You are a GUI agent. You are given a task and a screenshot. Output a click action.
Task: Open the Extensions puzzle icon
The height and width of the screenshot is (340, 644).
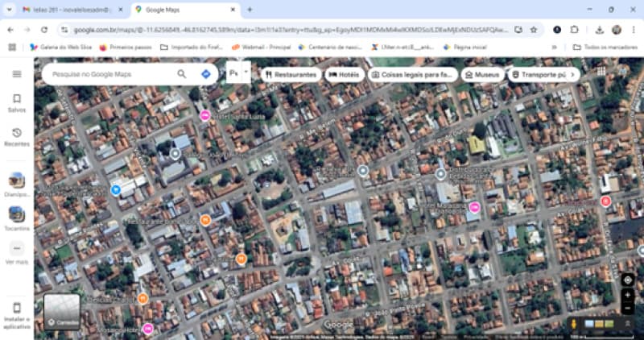tap(574, 30)
